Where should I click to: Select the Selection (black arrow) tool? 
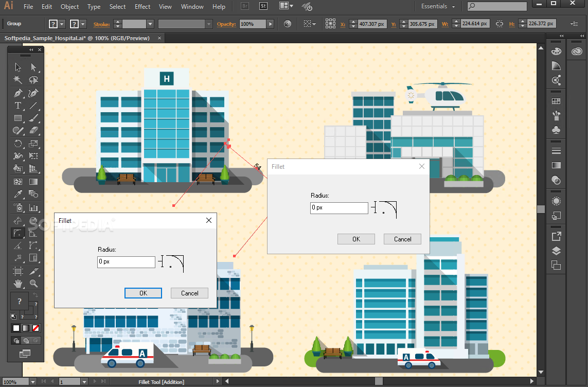coord(17,67)
